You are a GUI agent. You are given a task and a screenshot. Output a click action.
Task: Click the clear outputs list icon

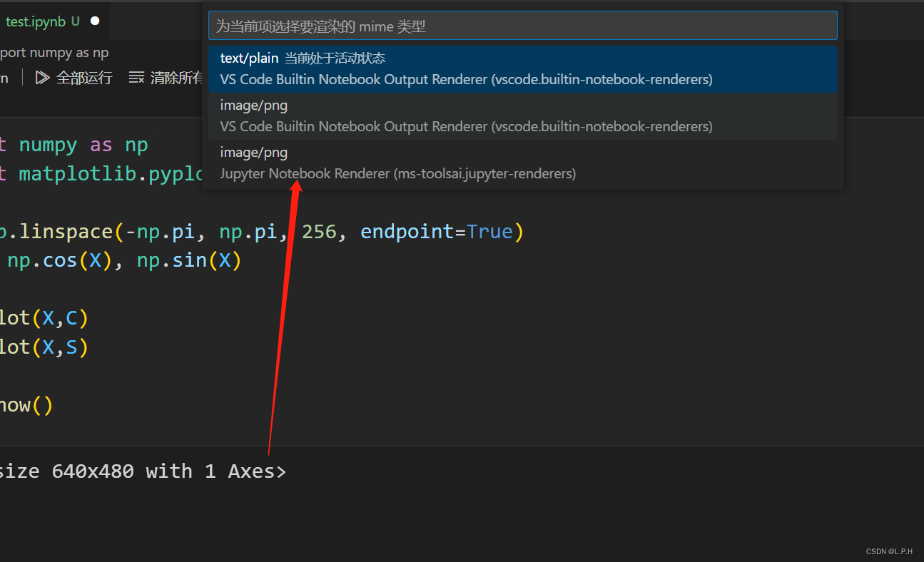136,78
